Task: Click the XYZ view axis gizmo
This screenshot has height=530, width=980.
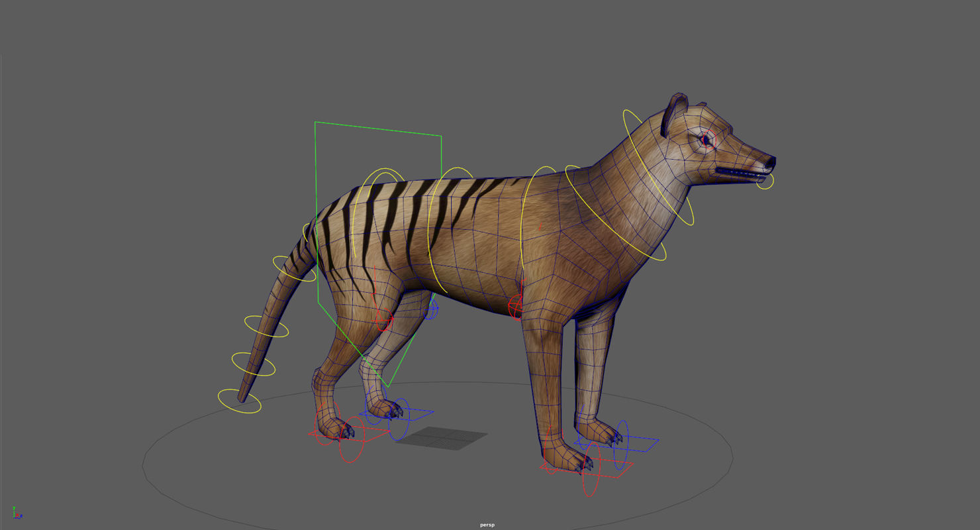Action: pyautogui.click(x=17, y=513)
